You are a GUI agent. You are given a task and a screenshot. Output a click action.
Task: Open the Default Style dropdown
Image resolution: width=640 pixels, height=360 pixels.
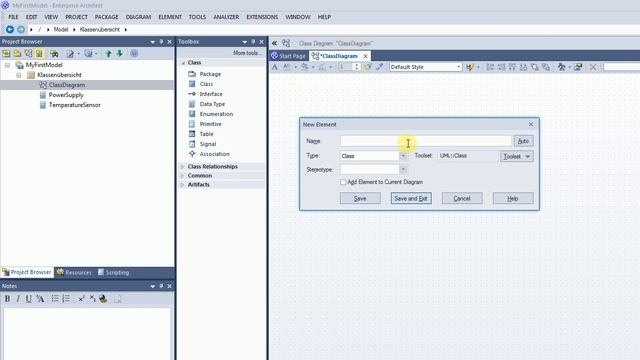[458, 67]
